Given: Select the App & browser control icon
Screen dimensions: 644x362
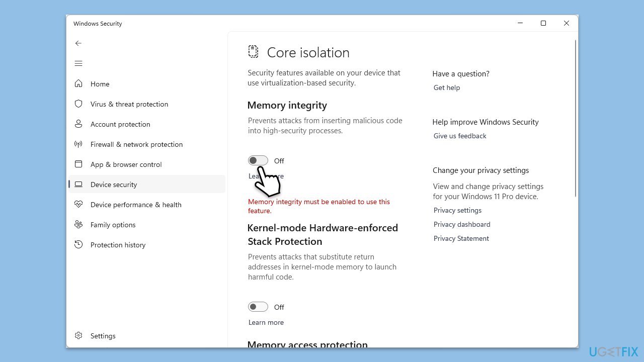Looking at the screenshot, I should click(78, 164).
